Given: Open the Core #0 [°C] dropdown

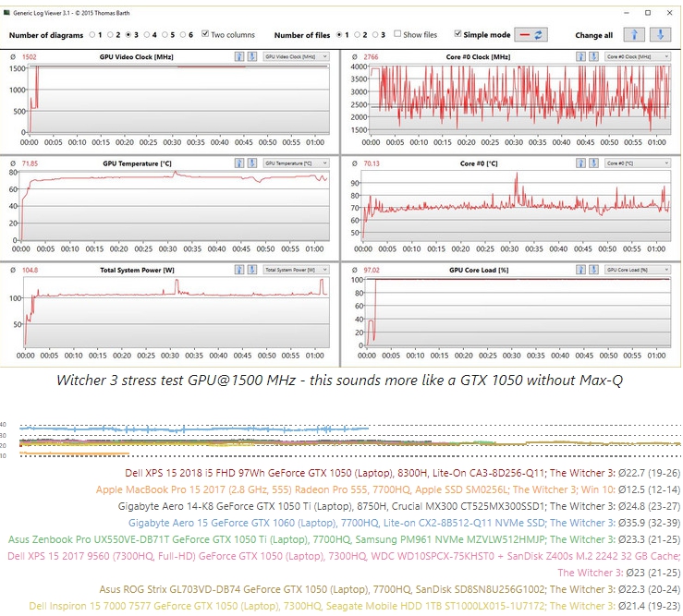Looking at the screenshot, I should 638,163.
